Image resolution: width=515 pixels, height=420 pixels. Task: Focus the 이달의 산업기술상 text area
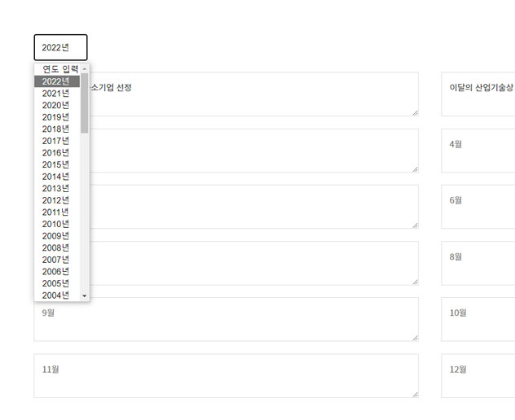478,94
